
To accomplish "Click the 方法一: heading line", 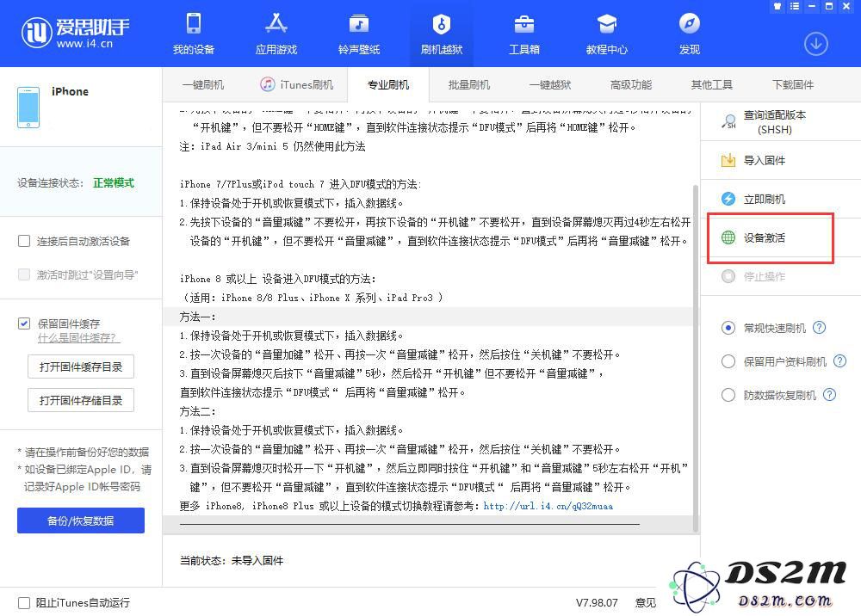I will 198,317.
